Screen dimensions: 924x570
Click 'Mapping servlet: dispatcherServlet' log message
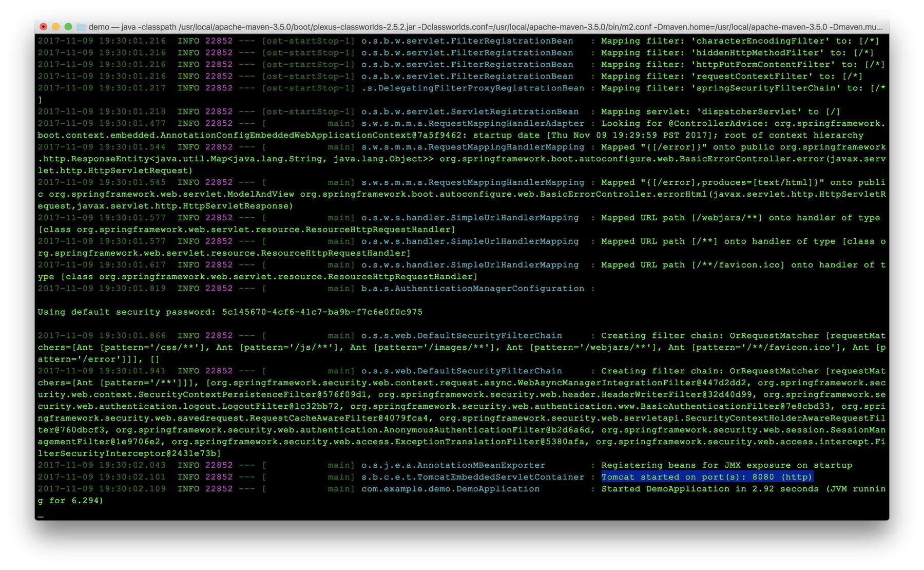tap(720, 112)
